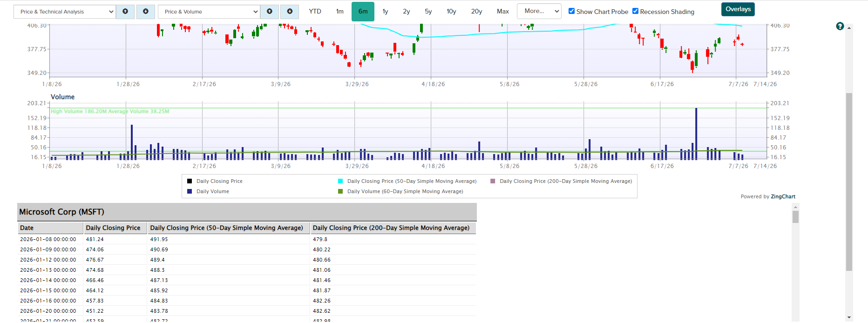Select the active 6m time range

tap(363, 12)
